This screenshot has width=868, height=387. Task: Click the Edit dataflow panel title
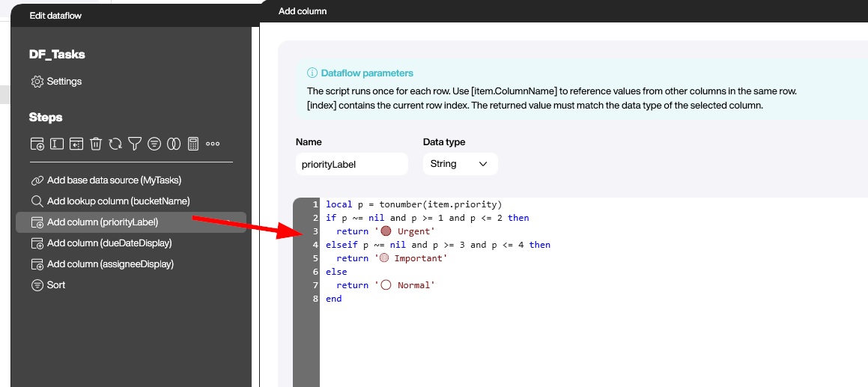[55, 16]
